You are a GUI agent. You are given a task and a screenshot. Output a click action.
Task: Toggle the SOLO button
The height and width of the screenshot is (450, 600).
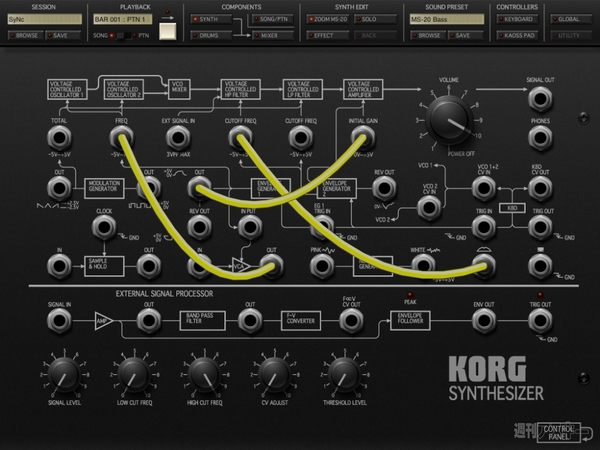(375, 19)
